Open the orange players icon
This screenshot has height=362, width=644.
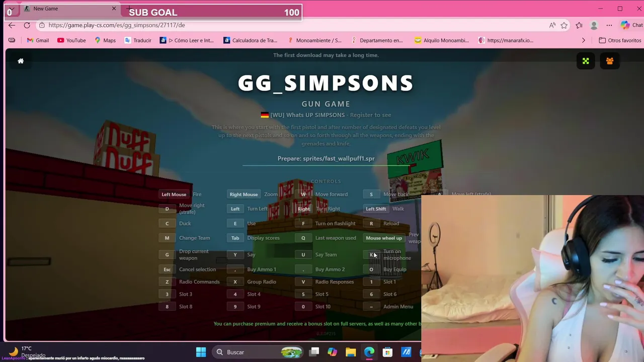click(610, 61)
